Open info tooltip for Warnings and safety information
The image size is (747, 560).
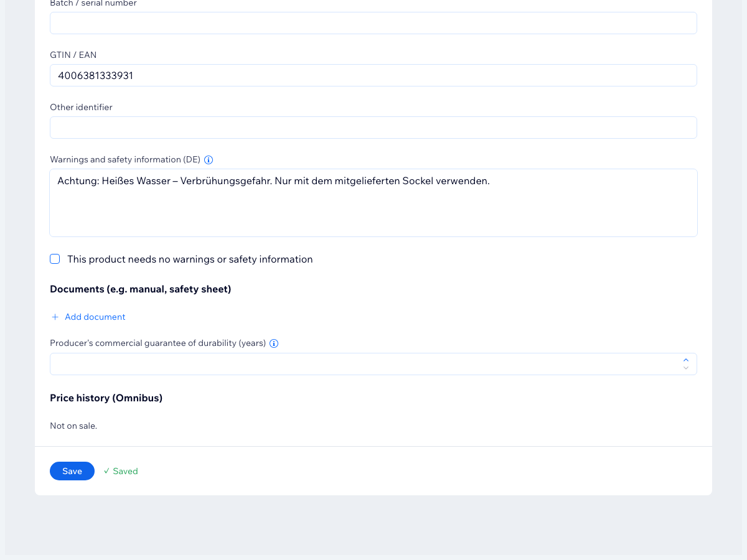tap(209, 160)
